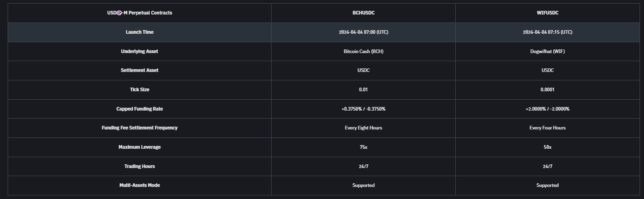Click the Multi-Assets Mode row label

click(140, 185)
